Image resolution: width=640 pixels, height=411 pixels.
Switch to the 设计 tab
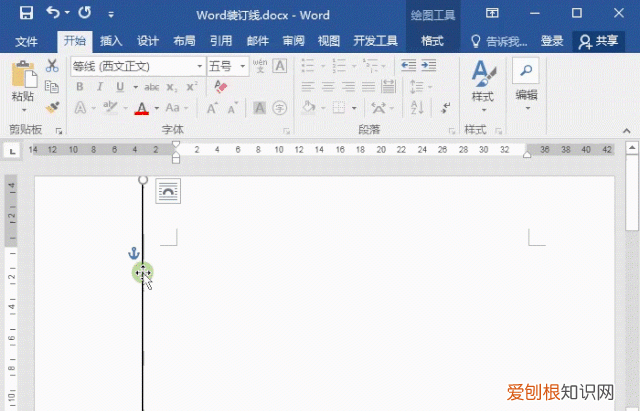point(147,41)
